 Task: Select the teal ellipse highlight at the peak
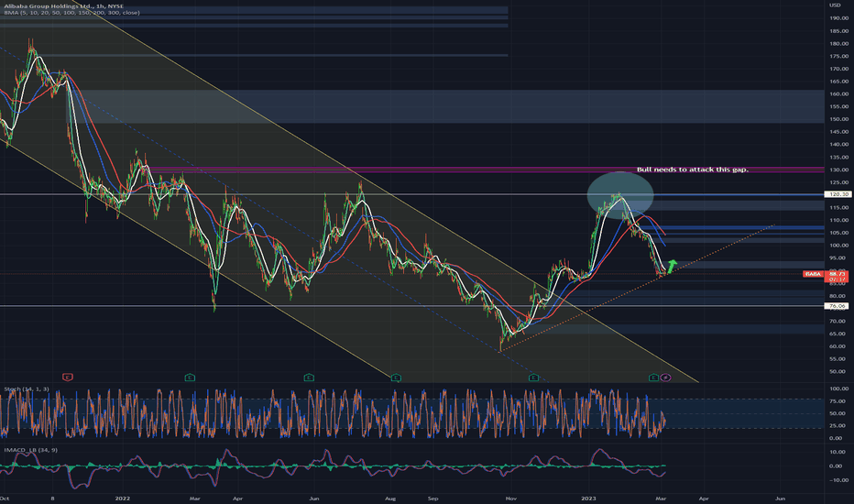coord(619,195)
